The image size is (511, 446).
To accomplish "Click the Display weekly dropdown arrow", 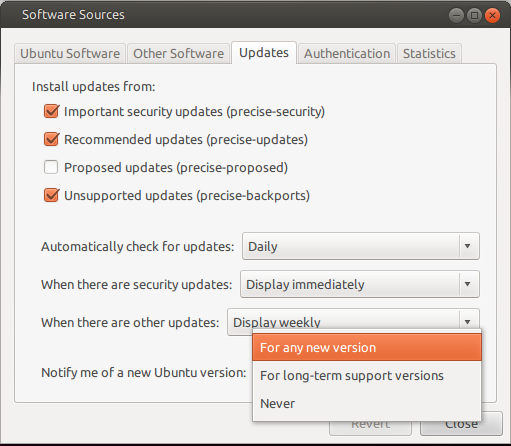I will (468, 322).
